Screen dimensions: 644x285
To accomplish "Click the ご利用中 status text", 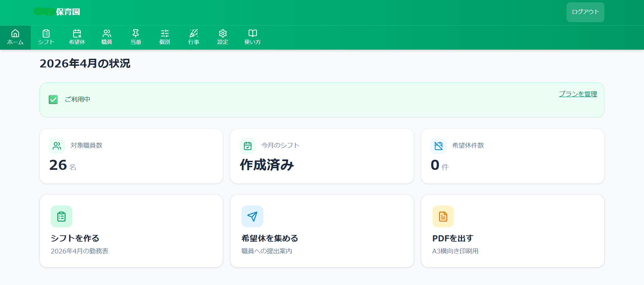I will (77, 99).
